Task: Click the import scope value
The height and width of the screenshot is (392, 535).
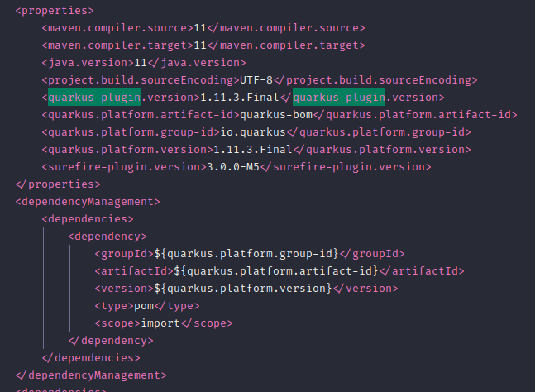Action: tap(160, 323)
